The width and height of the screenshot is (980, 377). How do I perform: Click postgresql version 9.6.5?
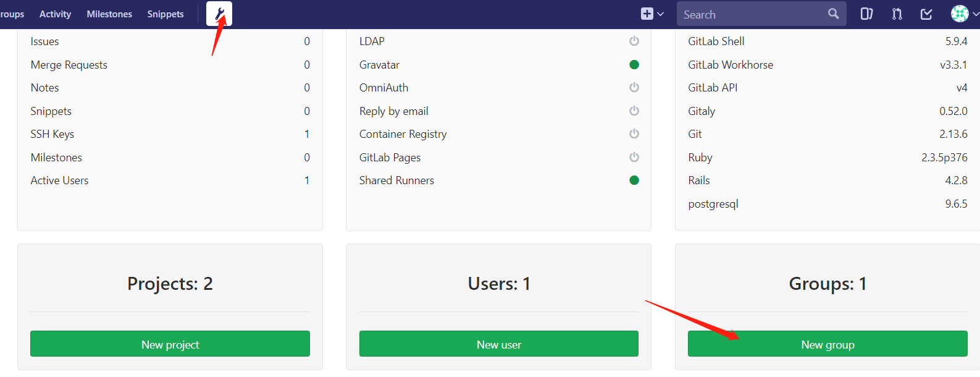[x=956, y=204]
